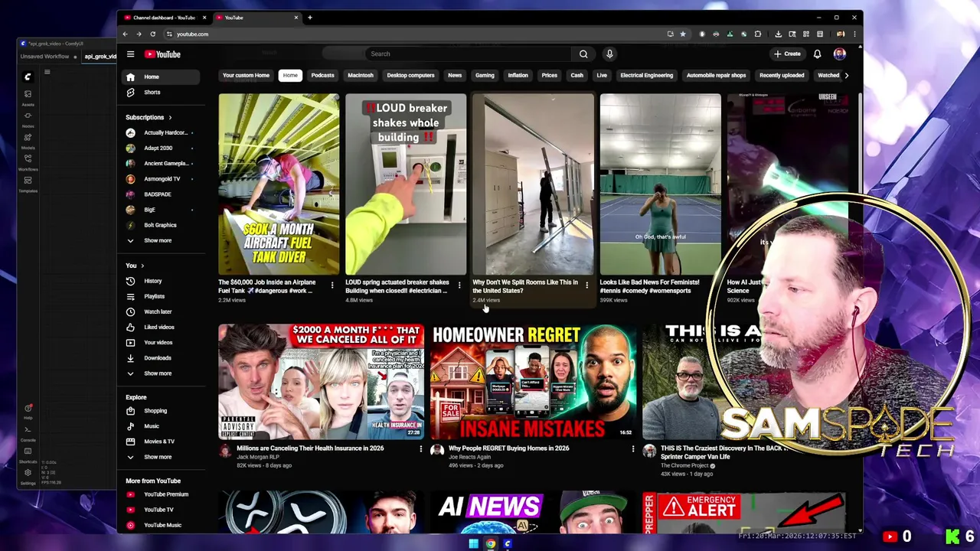The image size is (980, 551).
Task: Open Bolt Graphics subscription
Action: 161,225
